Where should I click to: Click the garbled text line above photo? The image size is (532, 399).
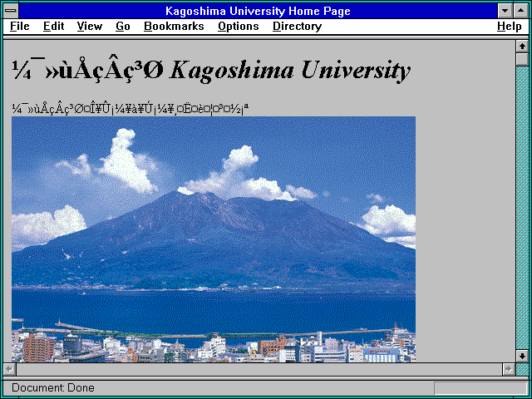tap(131, 109)
